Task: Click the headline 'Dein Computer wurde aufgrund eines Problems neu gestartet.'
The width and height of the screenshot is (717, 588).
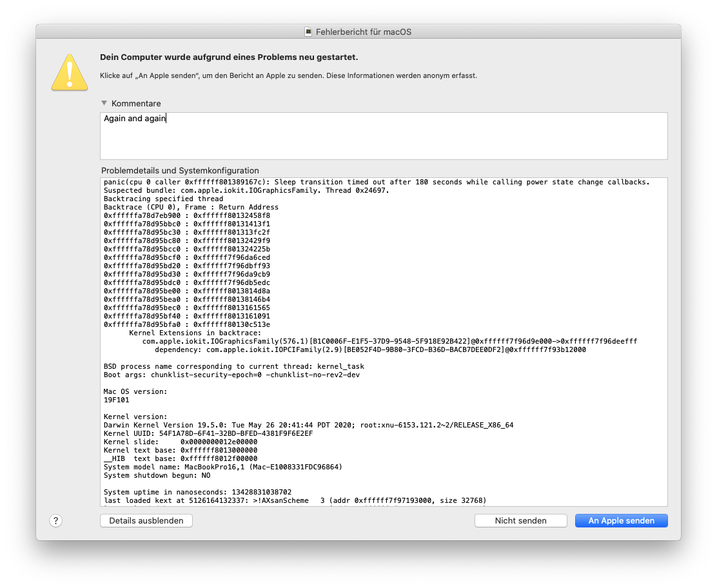Action: (229, 57)
